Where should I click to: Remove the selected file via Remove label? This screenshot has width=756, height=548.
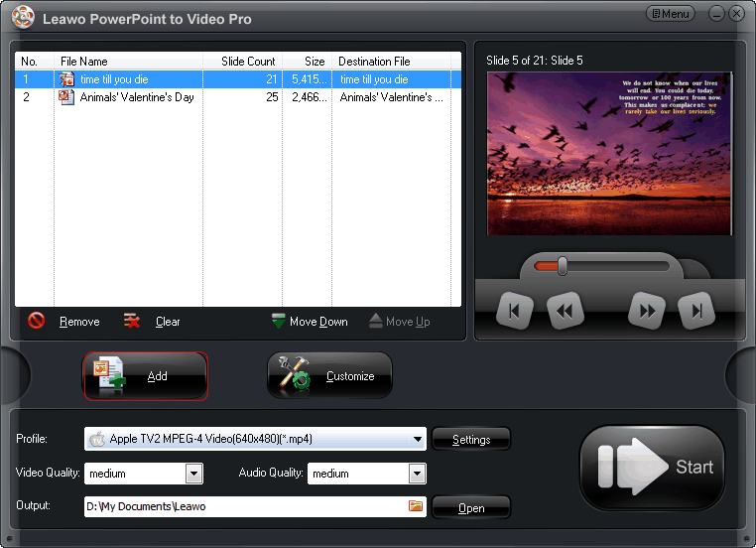[79, 322]
